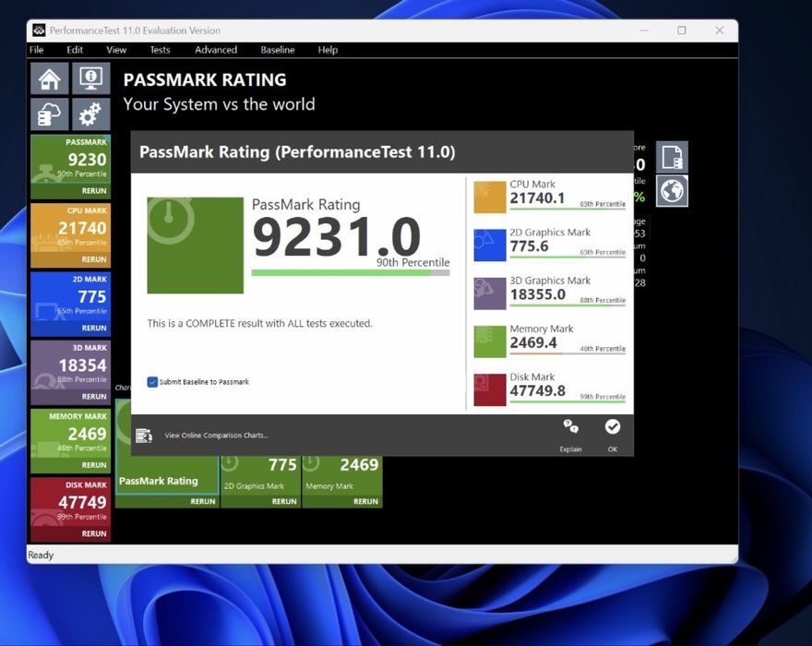812x646 pixels.
Task: Rerun the bottom Memory Mark tile
Action: (365, 501)
